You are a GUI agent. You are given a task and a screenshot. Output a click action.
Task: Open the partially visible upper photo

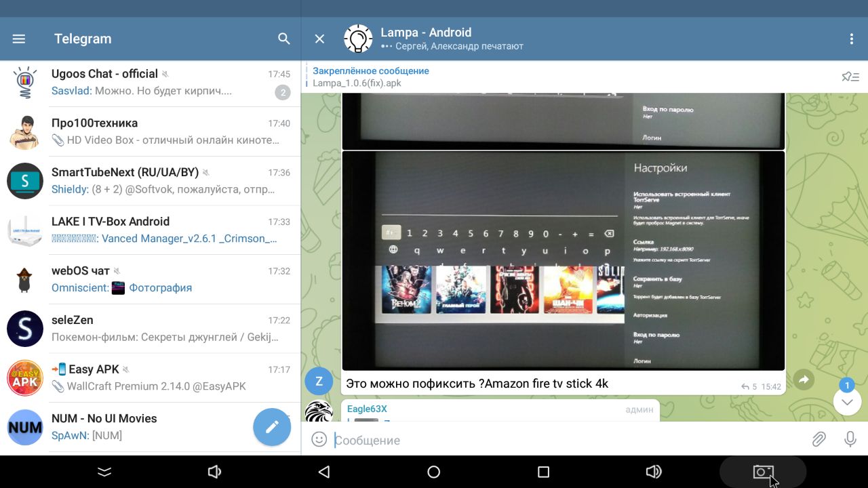coord(563,121)
